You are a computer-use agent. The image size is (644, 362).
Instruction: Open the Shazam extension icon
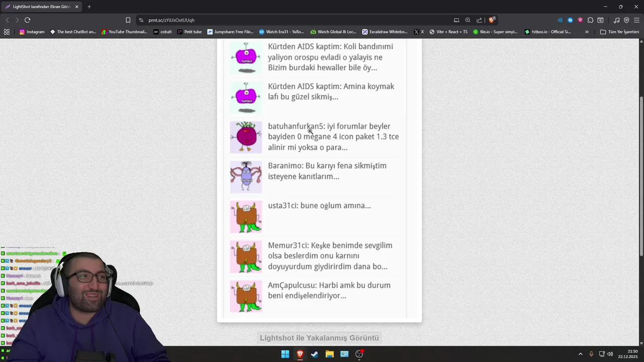click(570, 20)
